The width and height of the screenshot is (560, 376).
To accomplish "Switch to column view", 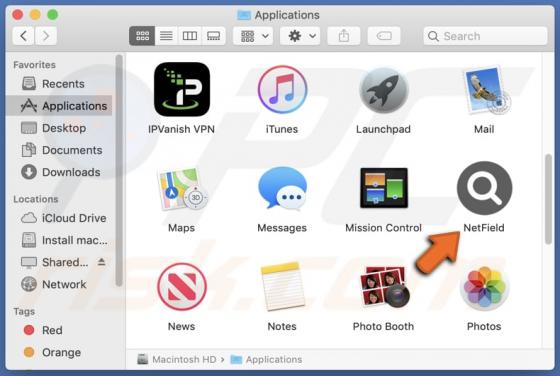I will point(190,36).
